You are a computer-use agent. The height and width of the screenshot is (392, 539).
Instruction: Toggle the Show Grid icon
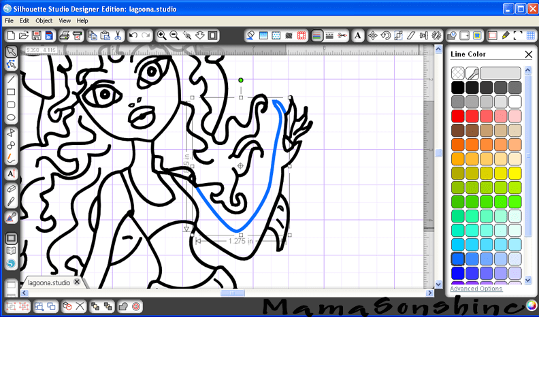(531, 35)
